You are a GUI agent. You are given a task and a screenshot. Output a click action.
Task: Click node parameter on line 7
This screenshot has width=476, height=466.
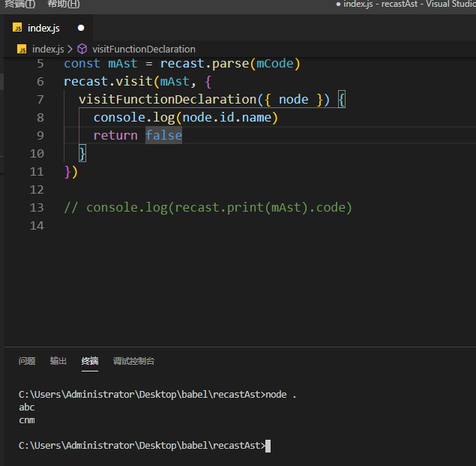coord(294,99)
